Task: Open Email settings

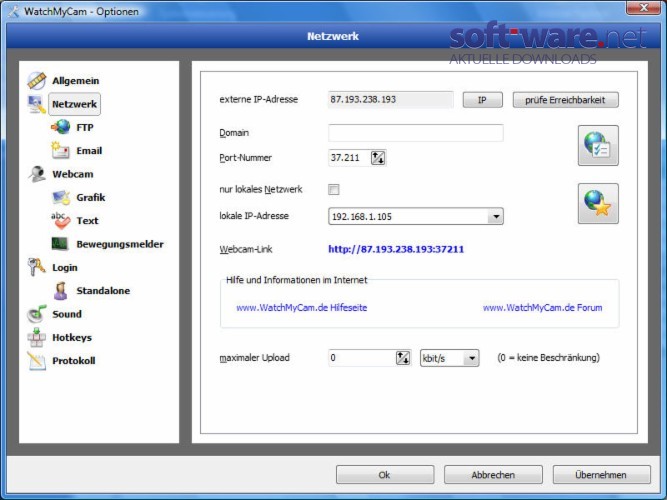Action: coord(89,151)
